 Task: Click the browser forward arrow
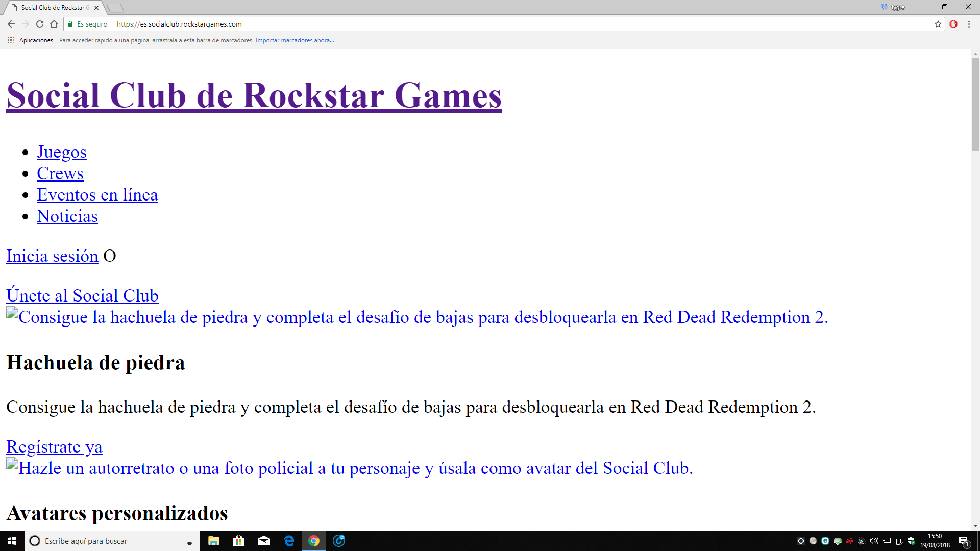[x=26, y=24]
